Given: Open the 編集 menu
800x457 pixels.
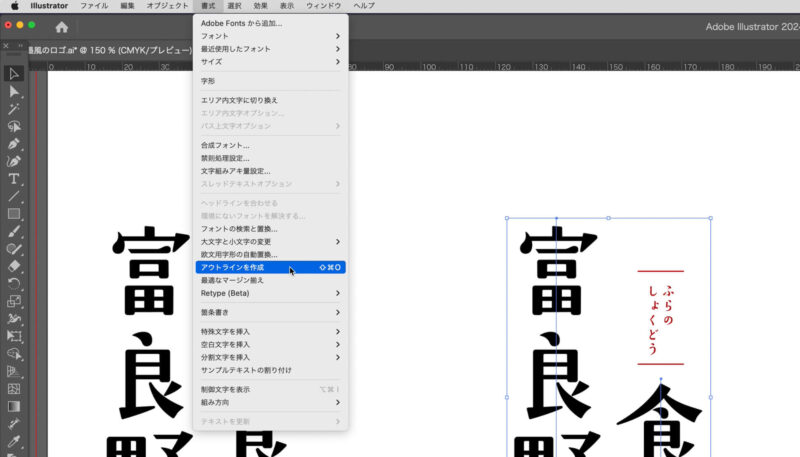Looking at the screenshot, I should pyautogui.click(x=127, y=6).
